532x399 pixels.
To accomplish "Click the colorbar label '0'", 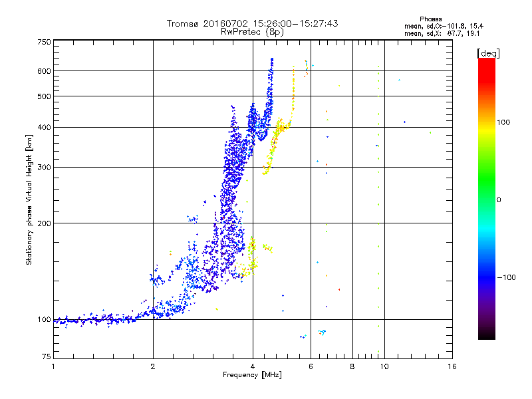I will click(499, 200).
